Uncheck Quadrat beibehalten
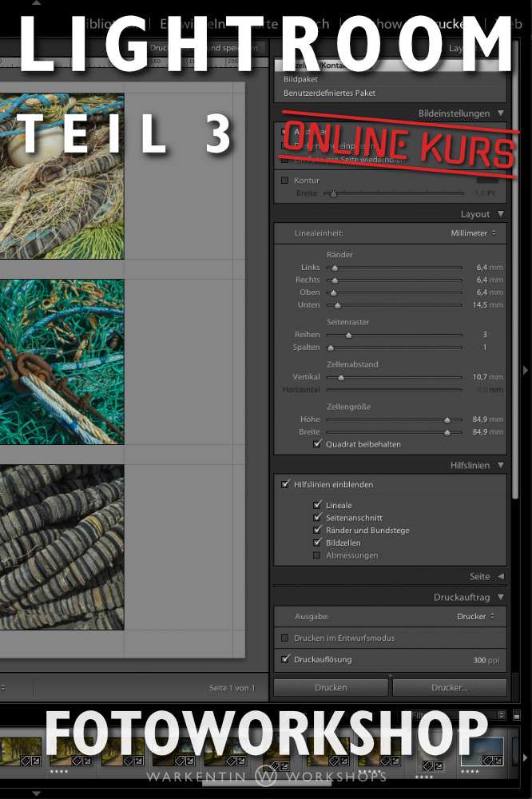 (x=317, y=443)
